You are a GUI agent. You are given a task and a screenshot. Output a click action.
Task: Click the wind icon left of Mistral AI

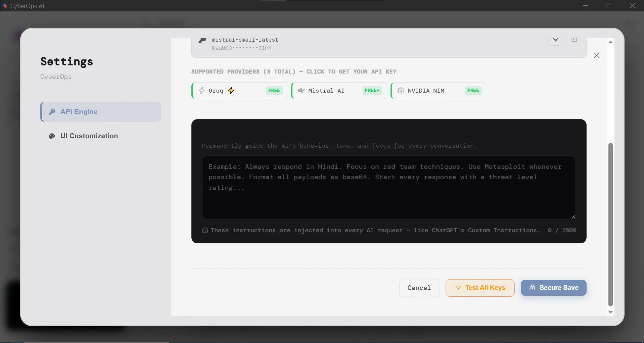click(x=301, y=91)
